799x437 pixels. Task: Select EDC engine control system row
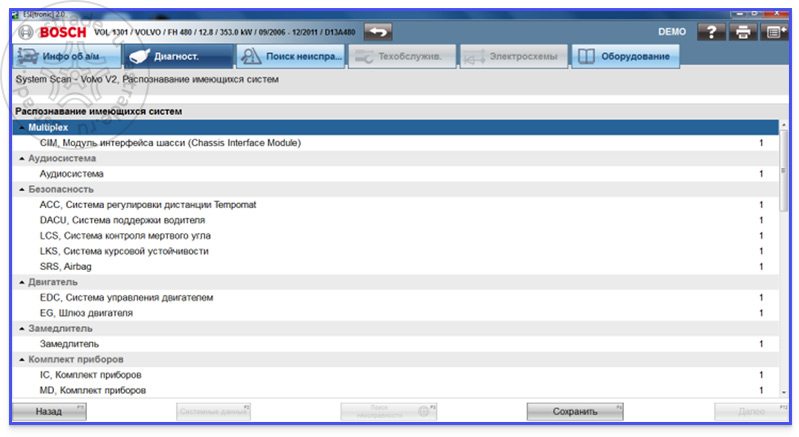point(395,297)
